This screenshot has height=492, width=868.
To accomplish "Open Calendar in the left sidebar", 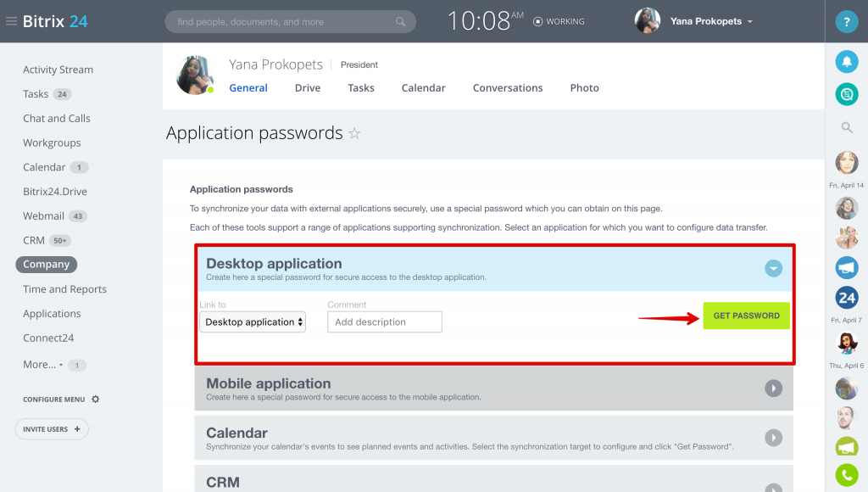I will [44, 167].
